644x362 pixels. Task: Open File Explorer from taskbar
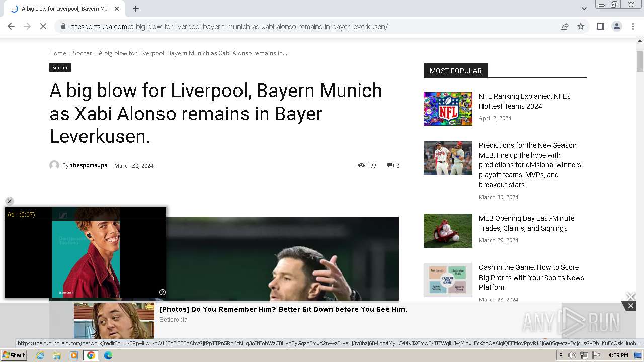(57, 355)
